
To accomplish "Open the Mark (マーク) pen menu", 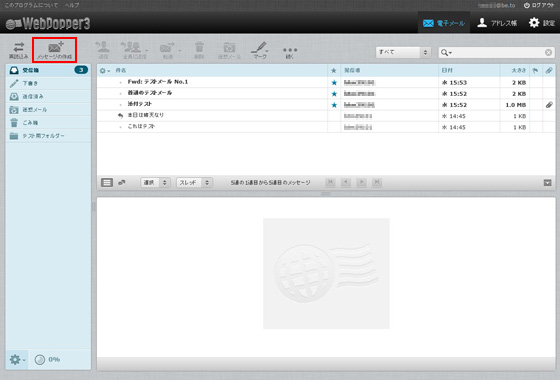I will coord(260,50).
